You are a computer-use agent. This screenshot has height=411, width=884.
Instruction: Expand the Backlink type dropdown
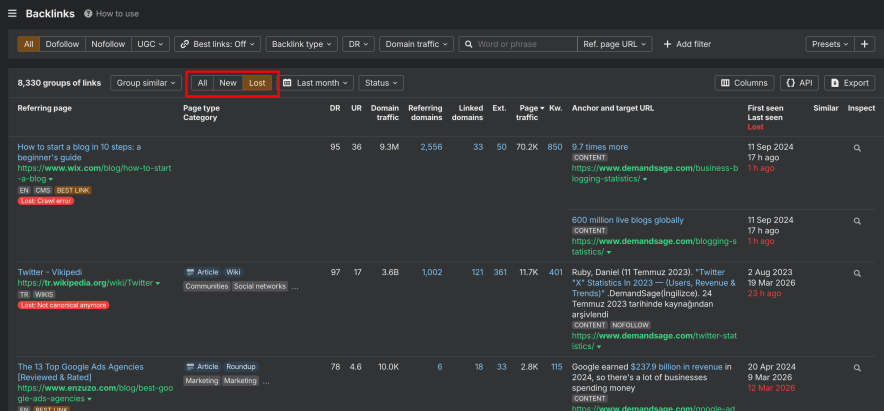[303, 44]
